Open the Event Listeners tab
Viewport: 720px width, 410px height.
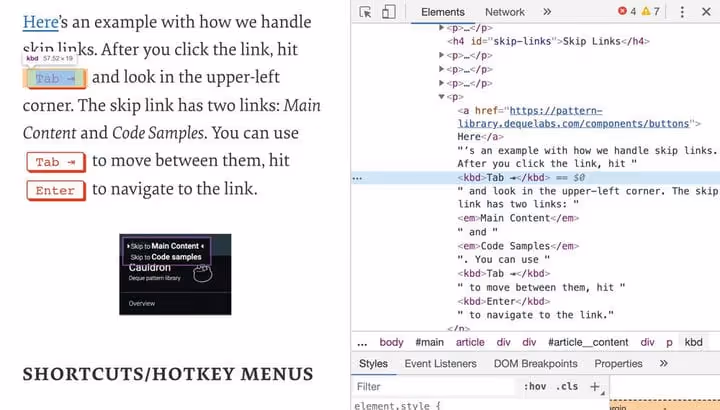point(440,364)
